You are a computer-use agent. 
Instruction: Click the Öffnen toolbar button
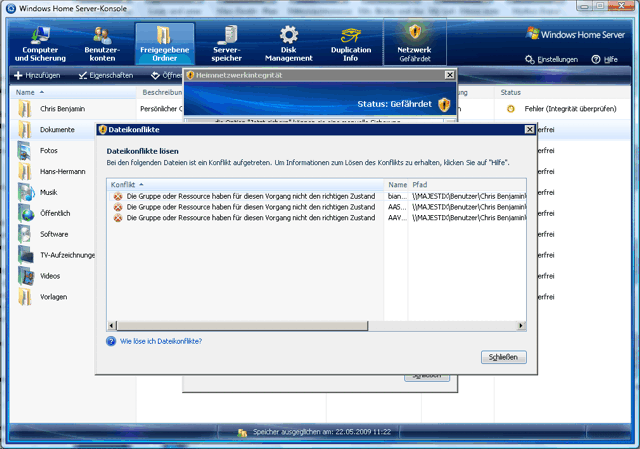click(167, 76)
